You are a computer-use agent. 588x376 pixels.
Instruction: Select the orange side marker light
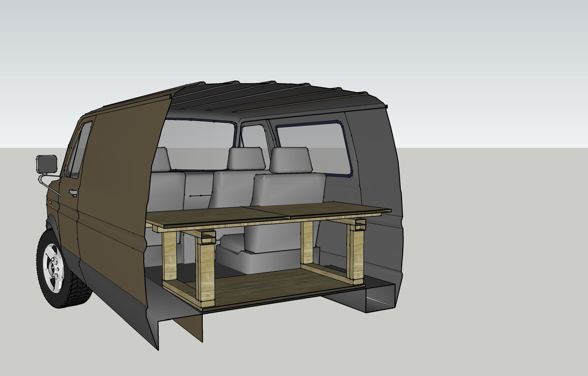click(50, 202)
